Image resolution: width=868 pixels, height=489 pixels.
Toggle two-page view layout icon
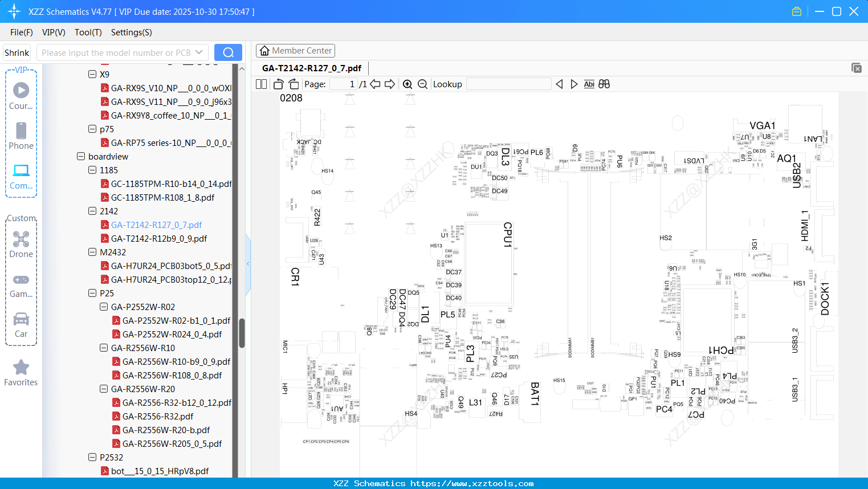click(262, 84)
